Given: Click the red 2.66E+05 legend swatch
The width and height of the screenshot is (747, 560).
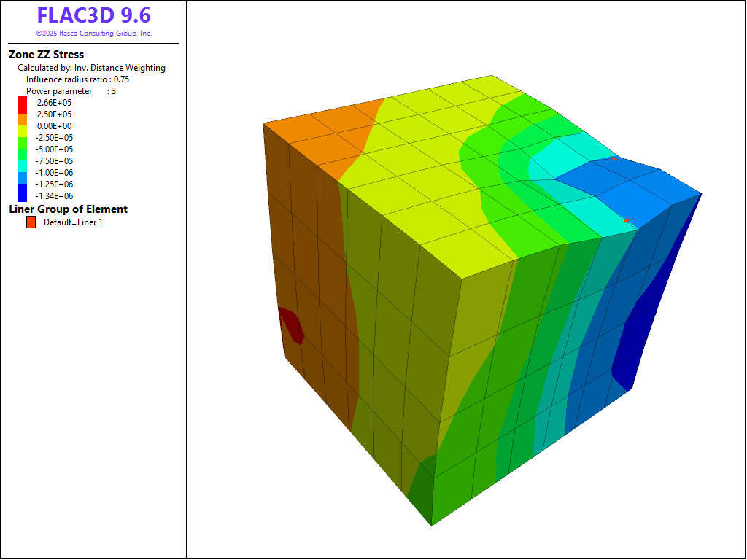Looking at the screenshot, I should pyautogui.click(x=22, y=103).
